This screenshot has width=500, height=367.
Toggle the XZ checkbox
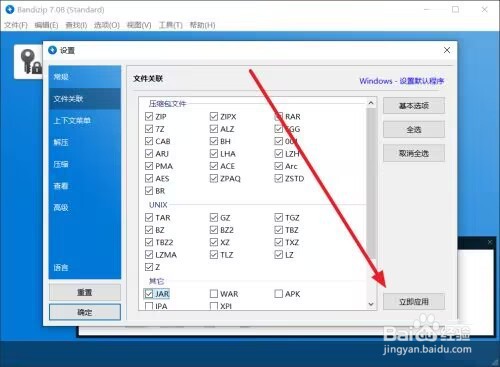214,242
